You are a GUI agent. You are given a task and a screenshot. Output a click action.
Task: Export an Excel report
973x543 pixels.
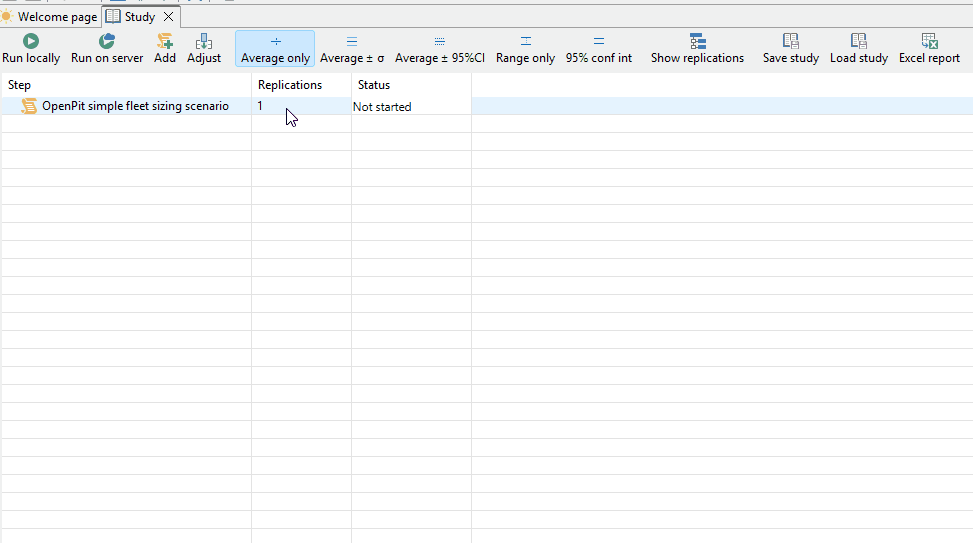coord(929,48)
